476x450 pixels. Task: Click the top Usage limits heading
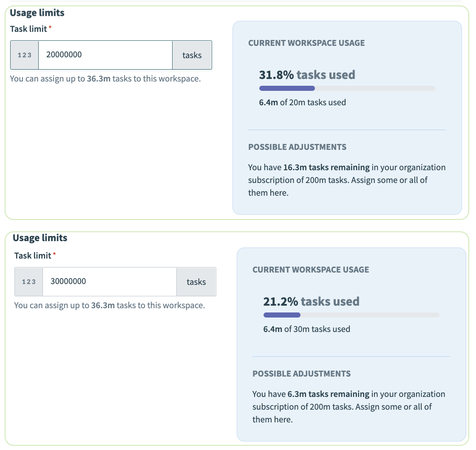tap(37, 13)
